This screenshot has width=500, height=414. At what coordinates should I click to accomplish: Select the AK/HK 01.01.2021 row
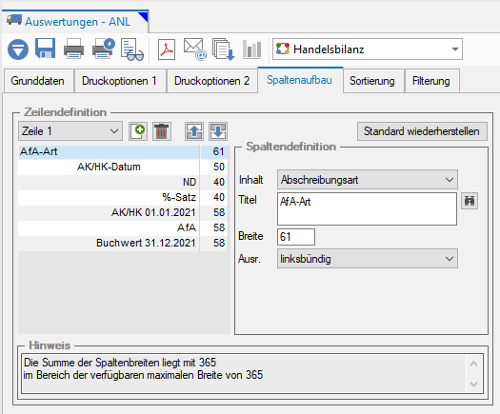[x=123, y=213]
